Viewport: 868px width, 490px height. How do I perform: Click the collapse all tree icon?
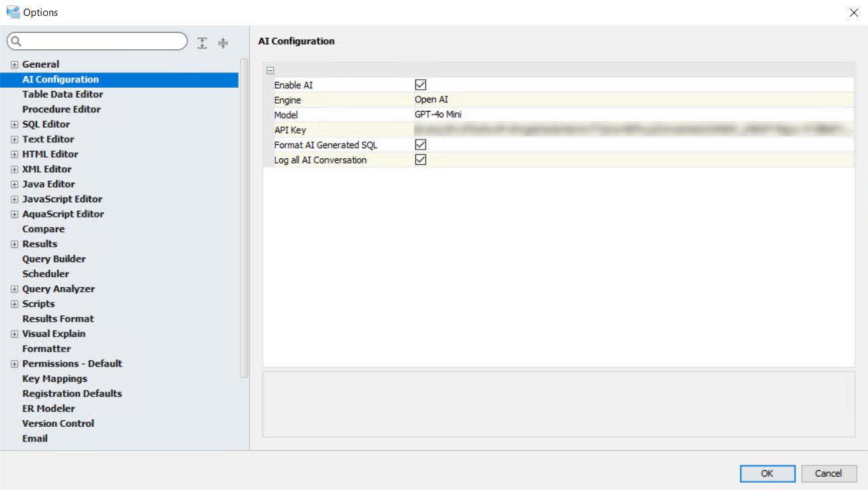tap(223, 43)
